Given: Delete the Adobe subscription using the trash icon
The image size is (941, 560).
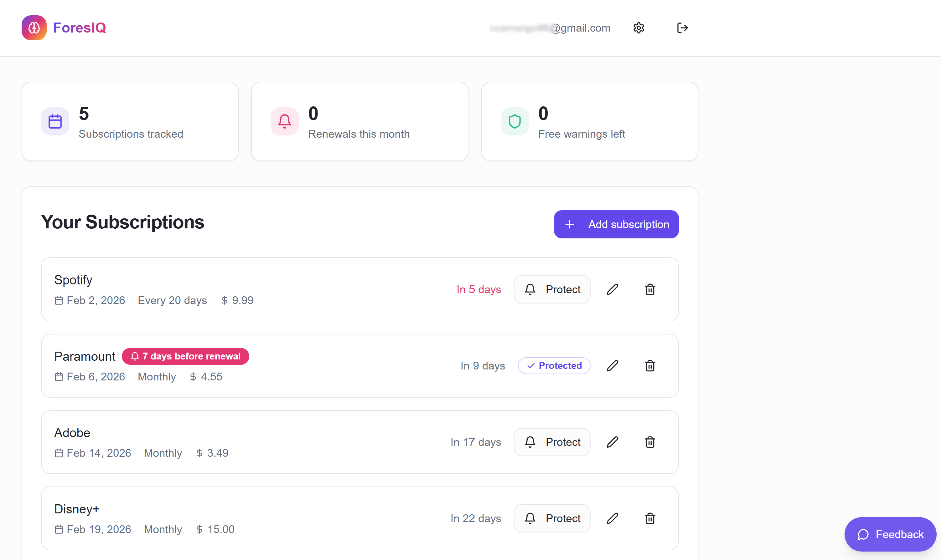Looking at the screenshot, I should 650,442.
